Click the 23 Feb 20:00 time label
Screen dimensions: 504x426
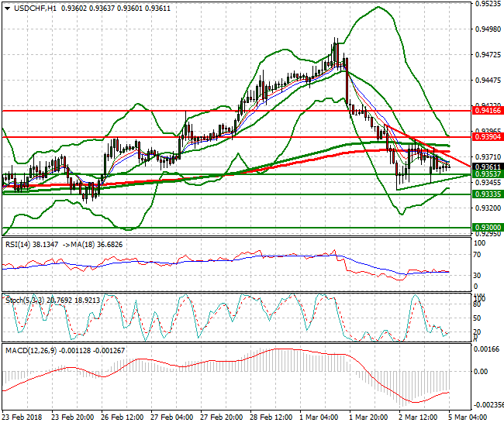73,417
